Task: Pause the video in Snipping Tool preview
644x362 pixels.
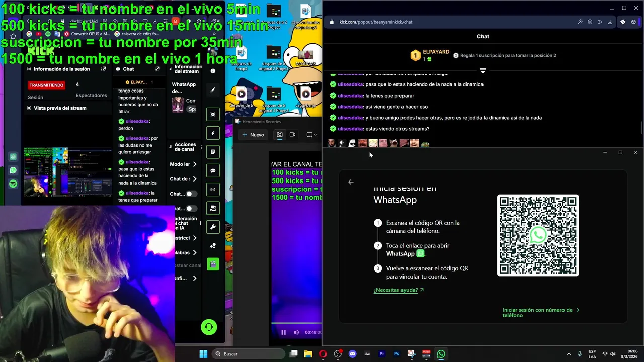Action: click(283, 332)
